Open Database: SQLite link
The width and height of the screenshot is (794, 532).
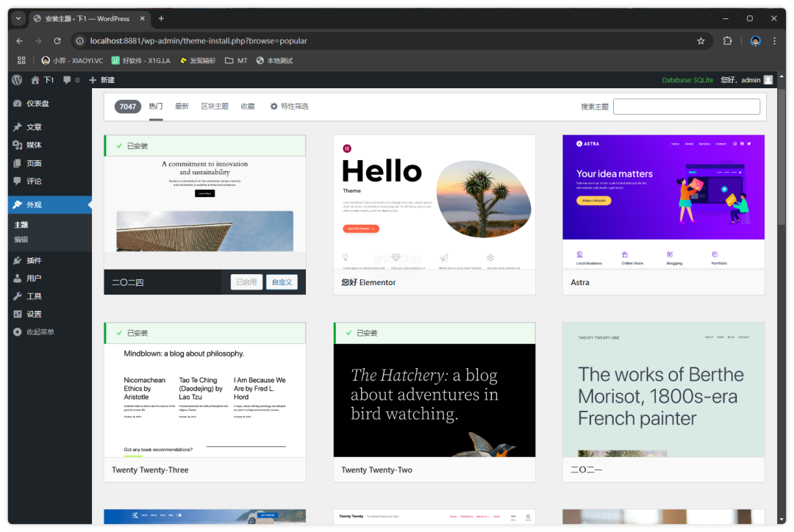click(x=687, y=80)
